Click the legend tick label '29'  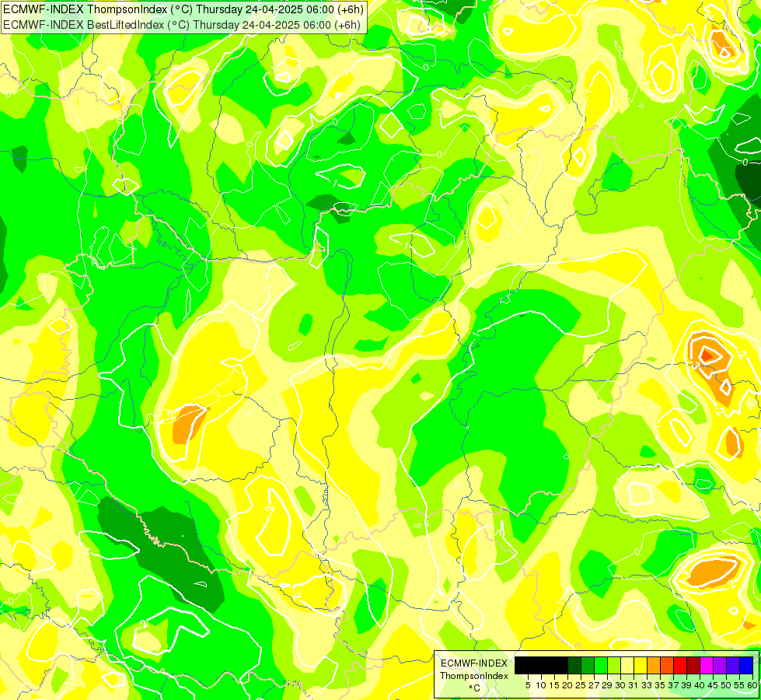pyautogui.click(x=607, y=685)
